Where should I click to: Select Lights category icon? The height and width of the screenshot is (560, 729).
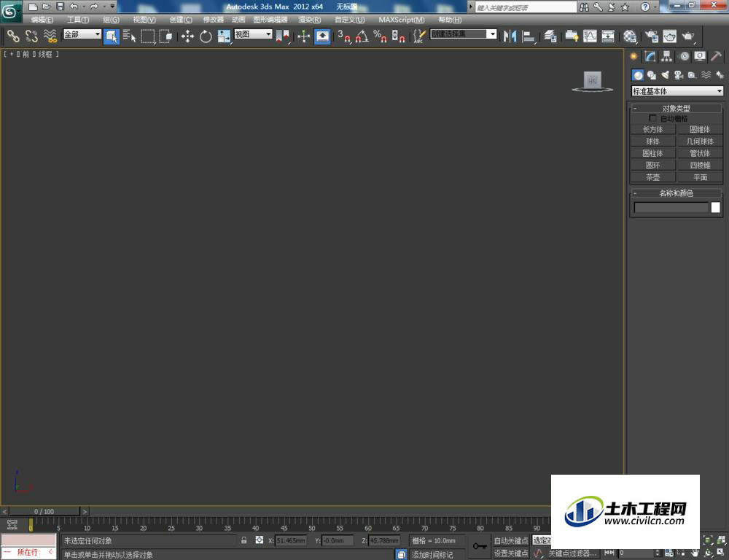point(666,75)
